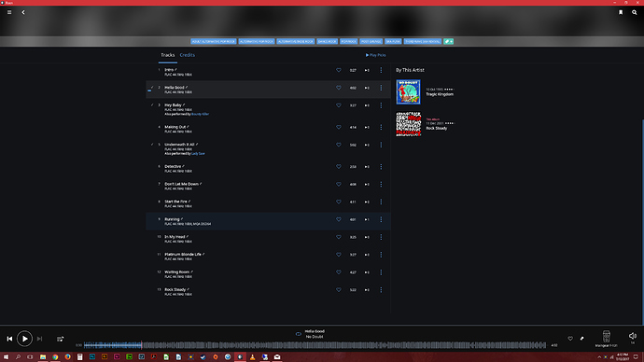Open three-dot menu for Intro
The image size is (644, 362).
[x=381, y=70]
